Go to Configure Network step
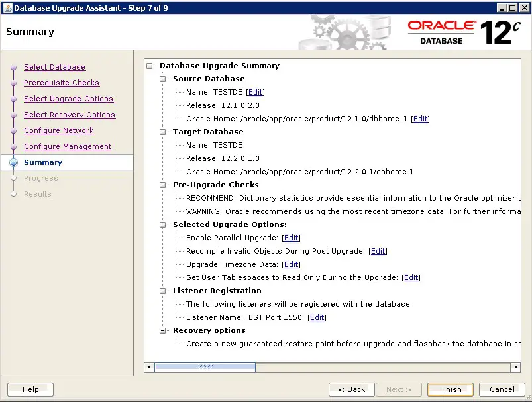Viewport: 532px width, 402px height. [x=59, y=130]
